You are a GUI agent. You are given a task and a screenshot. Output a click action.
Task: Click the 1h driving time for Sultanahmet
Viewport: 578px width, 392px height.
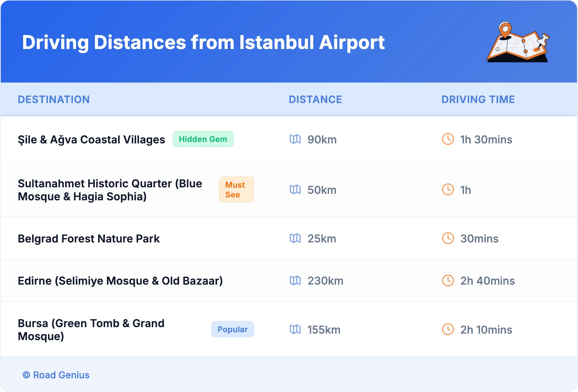[466, 190]
